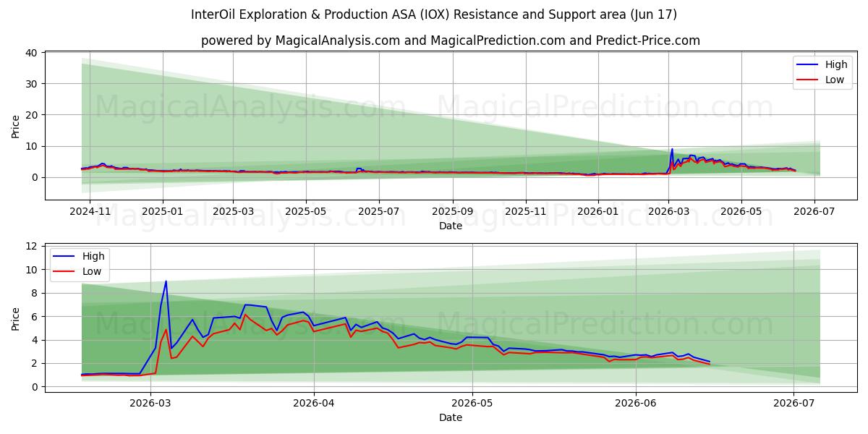Click the '2026-06' tick label on the bottom chart
The image size is (868, 434).
(635, 404)
